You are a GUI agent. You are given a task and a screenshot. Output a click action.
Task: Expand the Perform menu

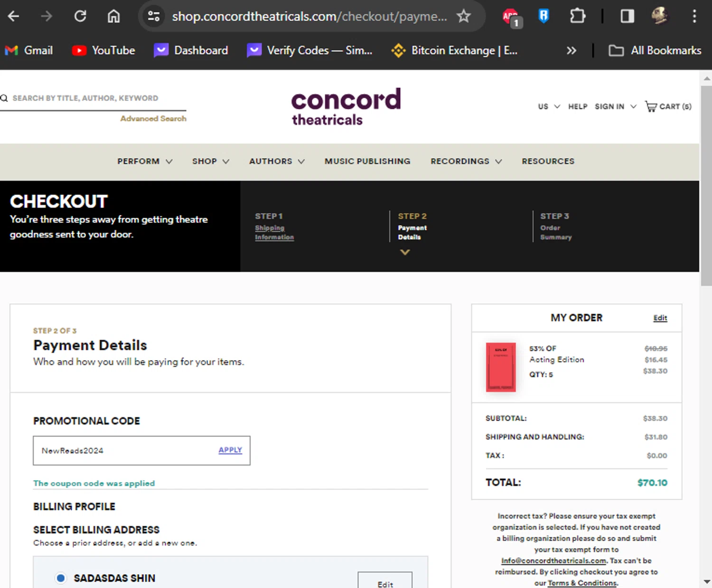[x=145, y=161]
